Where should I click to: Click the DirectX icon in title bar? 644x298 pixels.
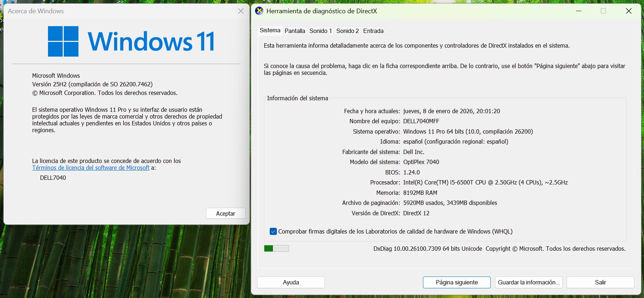click(x=259, y=11)
